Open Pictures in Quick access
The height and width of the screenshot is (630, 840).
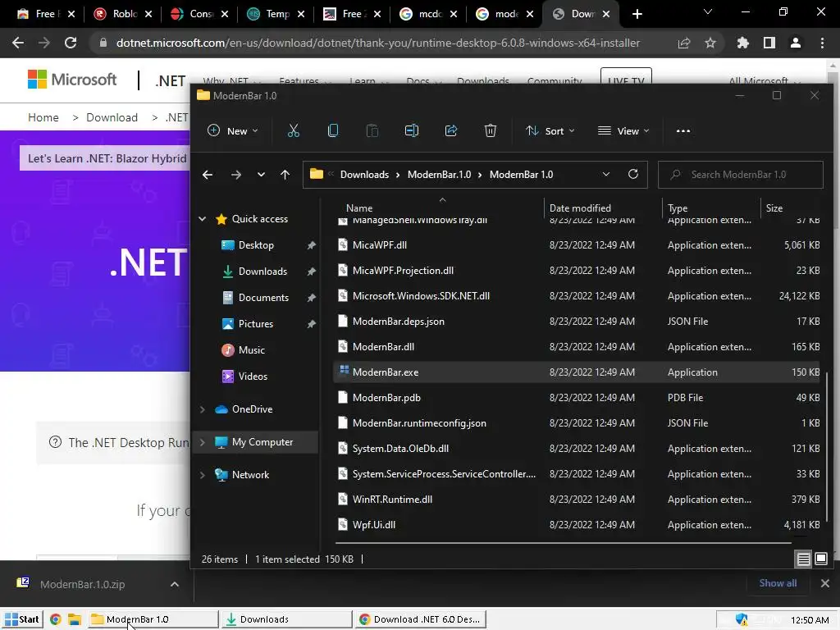256,323
